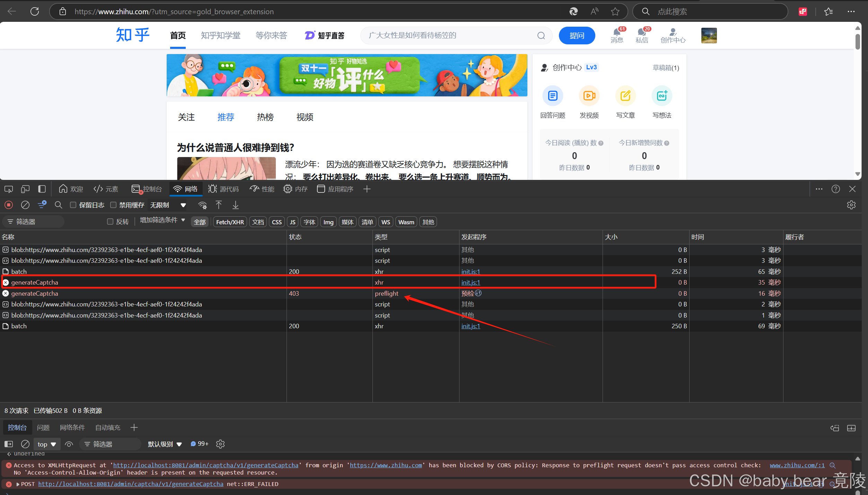Click the record network log button
The width and height of the screenshot is (868, 495).
(x=9, y=205)
